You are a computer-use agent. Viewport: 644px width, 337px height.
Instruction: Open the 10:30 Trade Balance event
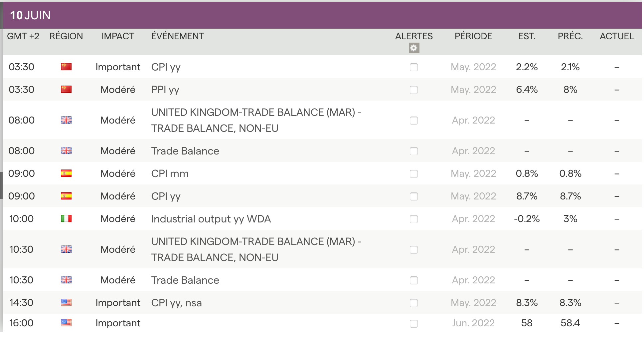tap(185, 280)
